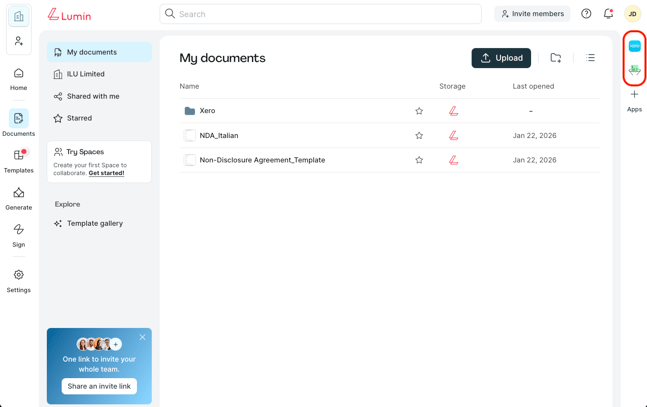Screen dimensions: 647x407
Task: Select ILU Limited in the sidebar
Action: coord(99,74)
